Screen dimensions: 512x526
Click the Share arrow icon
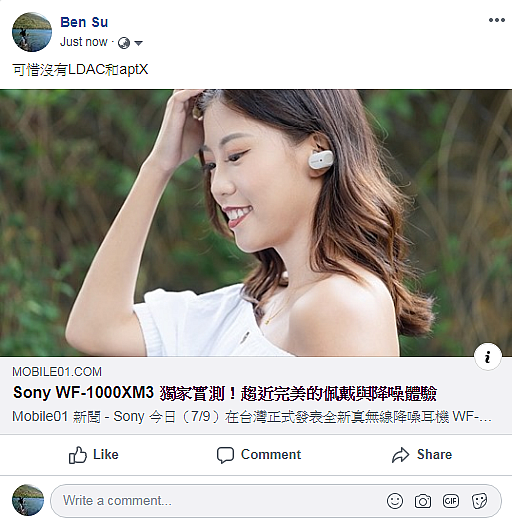click(x=400, y=455)
